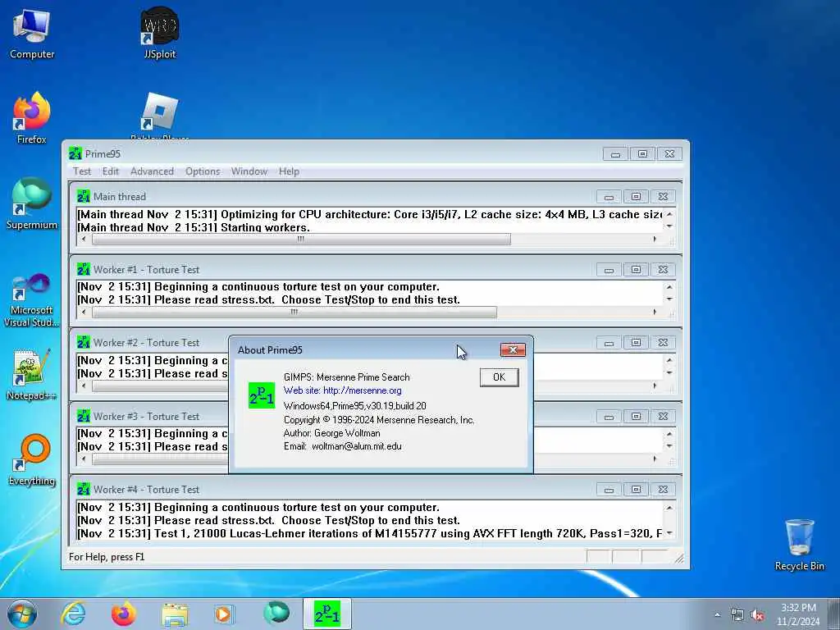Click the Worker #3 window icon
This screenshot has height=630, width=840.
[x=84, y=416]
